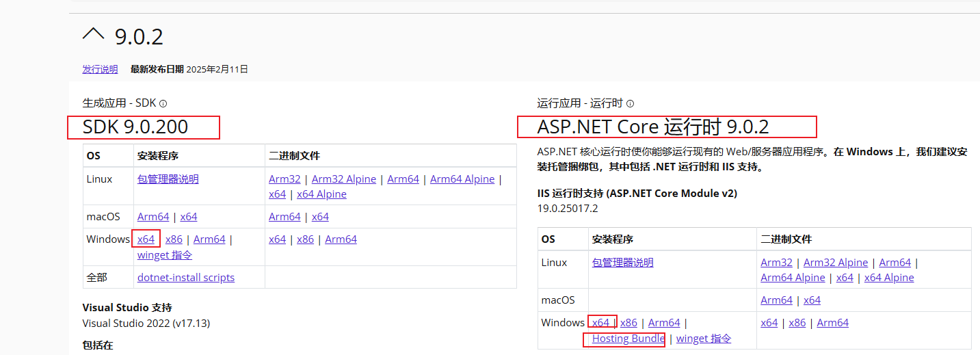The width and height of the screenshot is (980, 355).
Task: Download runtime macOS x64 binary
Action: (812, 300)
